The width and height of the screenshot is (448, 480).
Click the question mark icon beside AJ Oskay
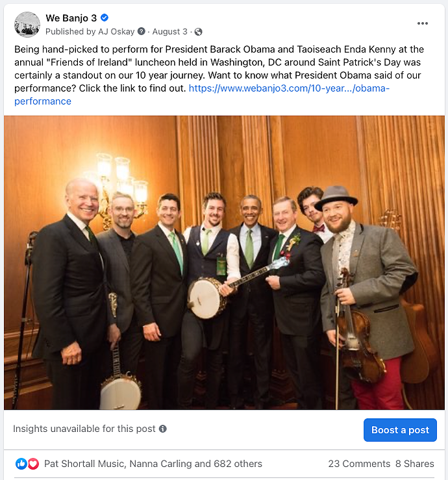pos(142,31)
